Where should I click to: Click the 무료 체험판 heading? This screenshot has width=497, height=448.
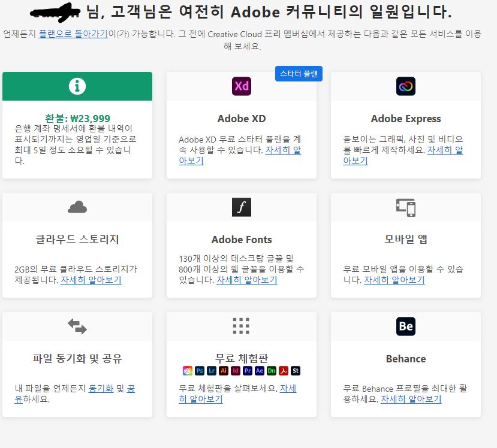[242, 358]
